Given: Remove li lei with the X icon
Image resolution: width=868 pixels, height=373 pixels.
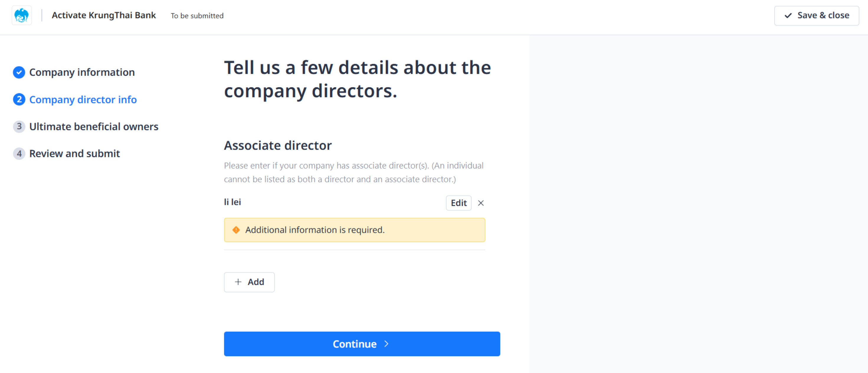Looking at the screenshot, I should [x=481, y=203].
